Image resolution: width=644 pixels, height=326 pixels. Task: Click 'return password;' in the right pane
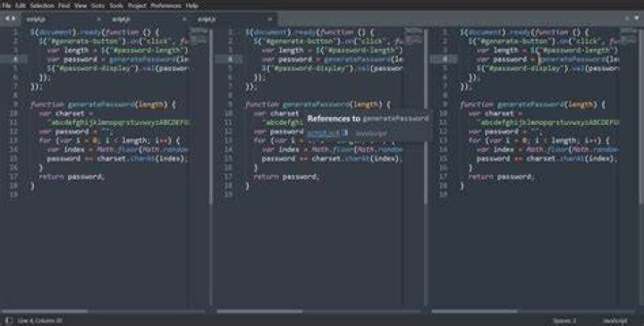coord(501,177)
